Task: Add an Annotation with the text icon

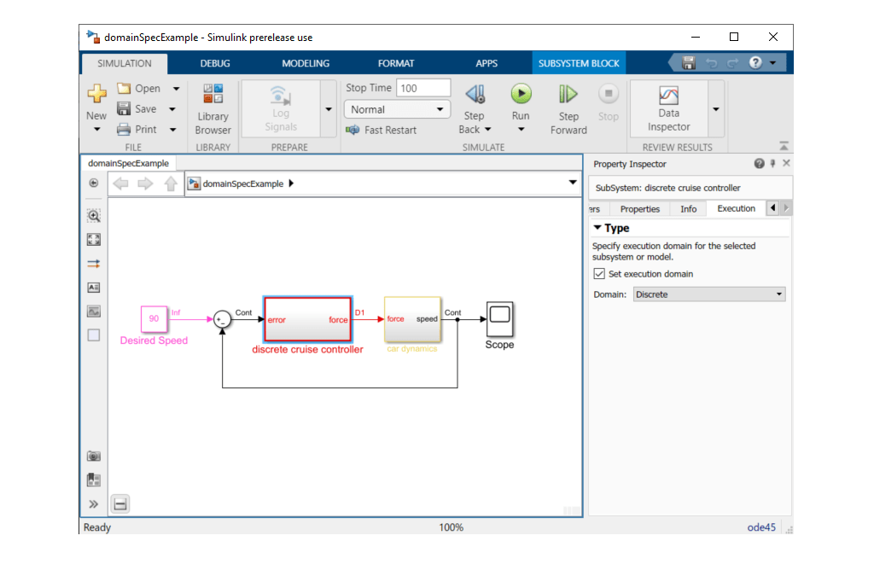Action: [x=94, y=288]
